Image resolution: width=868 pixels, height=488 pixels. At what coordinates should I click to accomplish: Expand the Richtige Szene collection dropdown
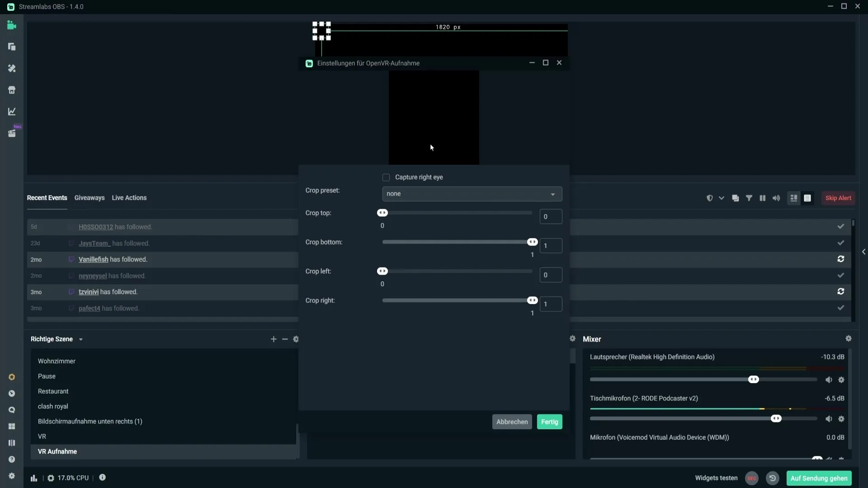point(81,339)
